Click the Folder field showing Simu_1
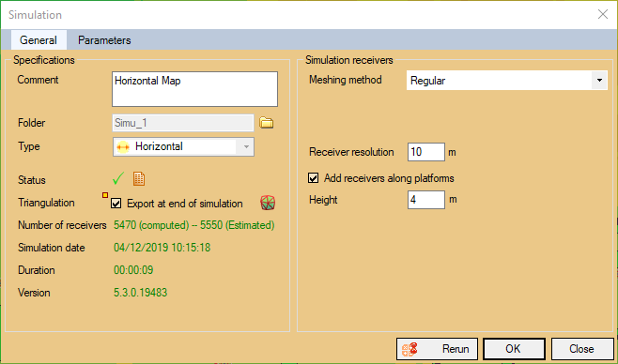The image size is (618, 364). pos(183,123)
